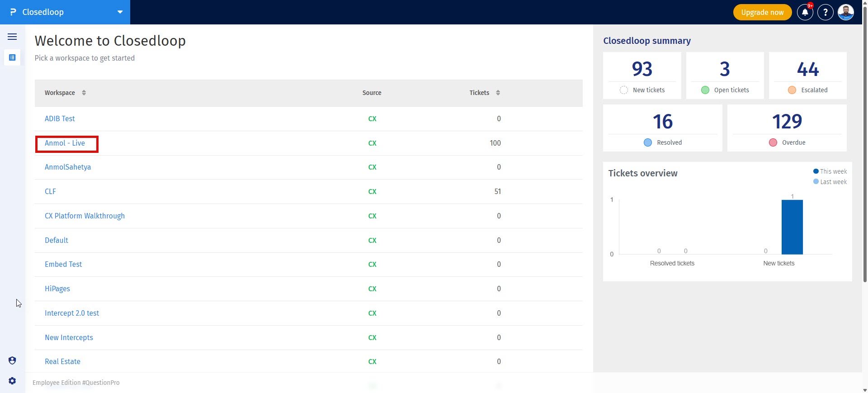Viewport: 868px width, 393px height.
Task: Click the New tickets bar in chart
Action: 792,227
